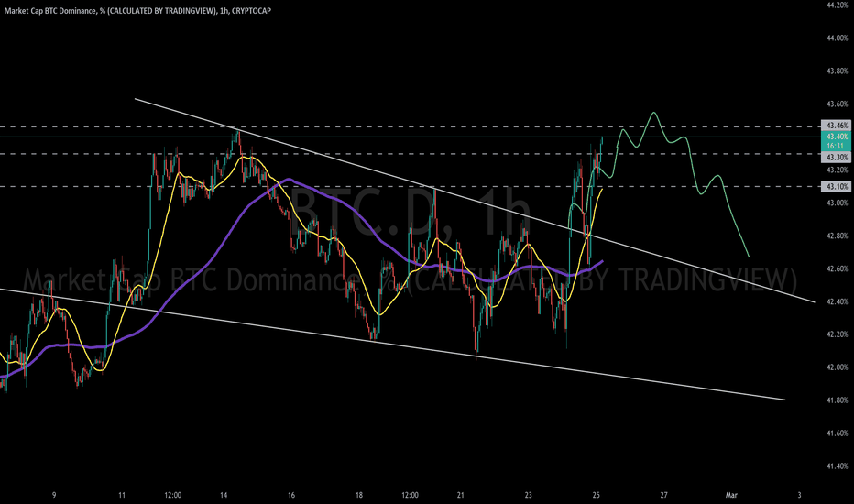Click the 41.40% price scale value
This screenshot has width=854, height=504.
click(x=837, y=466)
